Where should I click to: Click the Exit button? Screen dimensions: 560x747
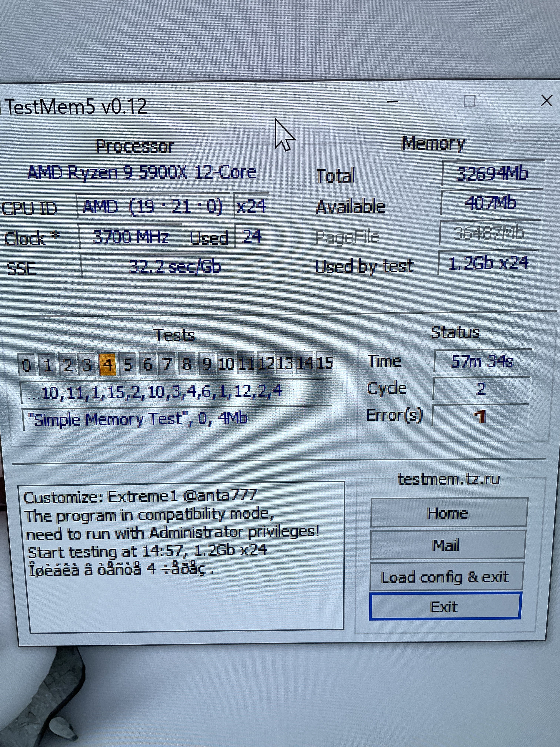[445, 607]
